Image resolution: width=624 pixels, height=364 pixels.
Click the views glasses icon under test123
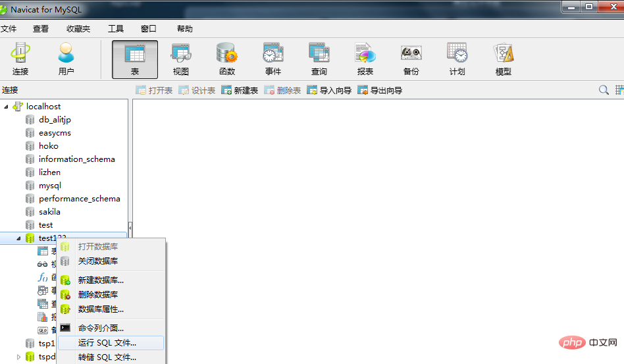pos(43,264)
